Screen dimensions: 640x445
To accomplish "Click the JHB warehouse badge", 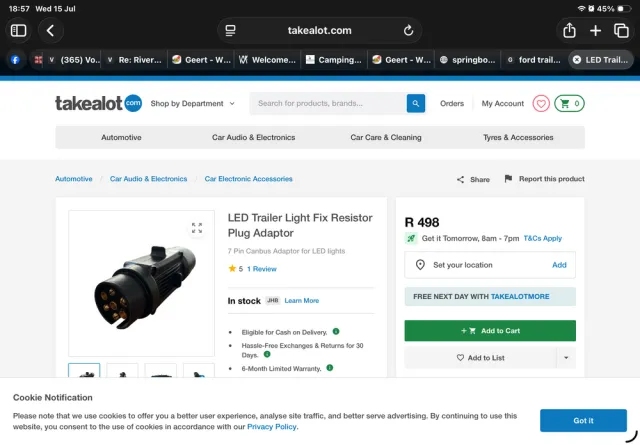I will click(272, 301).
